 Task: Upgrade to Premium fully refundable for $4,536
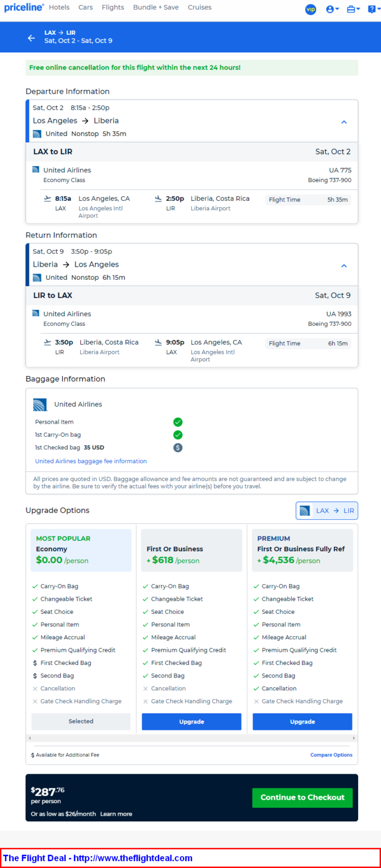pos(303,721)
